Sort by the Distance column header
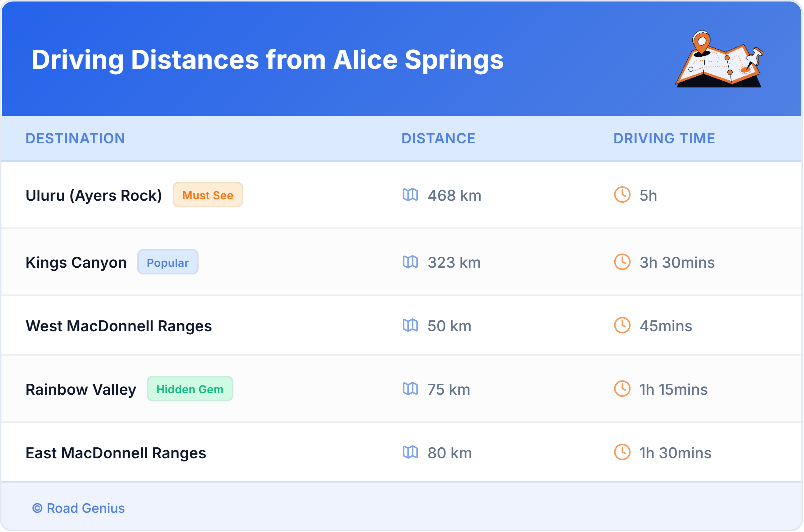This screenshot has width=804, height=532. [438, 138]
